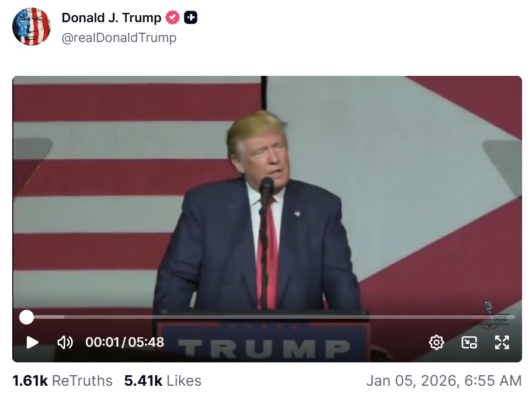Mute the video with speaker icon
532x398 pixels.
point(65,342)
